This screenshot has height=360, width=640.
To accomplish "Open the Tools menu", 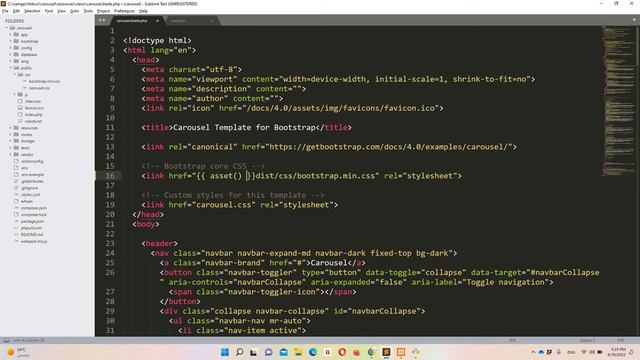I will pyautogui.click(x=88, y=11).
